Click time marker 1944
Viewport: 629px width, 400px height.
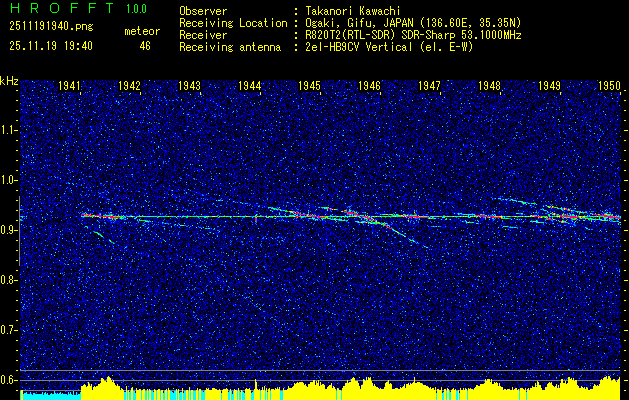click(250, 85)
